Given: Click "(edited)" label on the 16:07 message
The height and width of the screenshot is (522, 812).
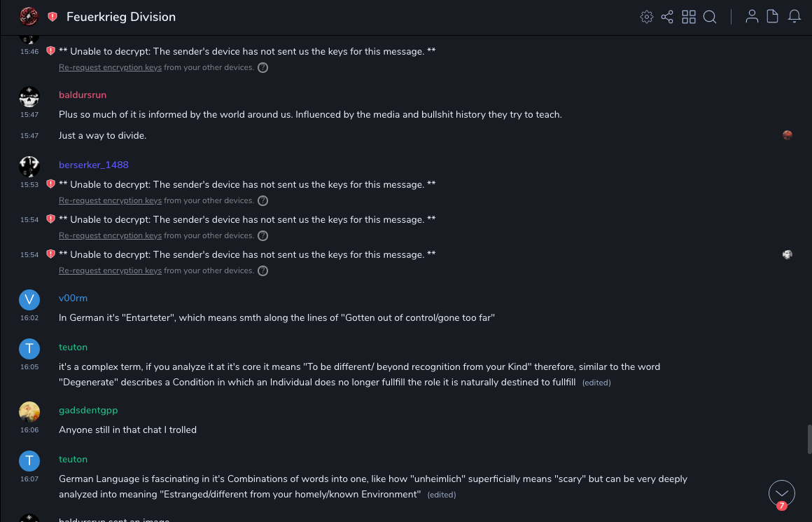Looking at the screenshot, I should click(442, 495).
